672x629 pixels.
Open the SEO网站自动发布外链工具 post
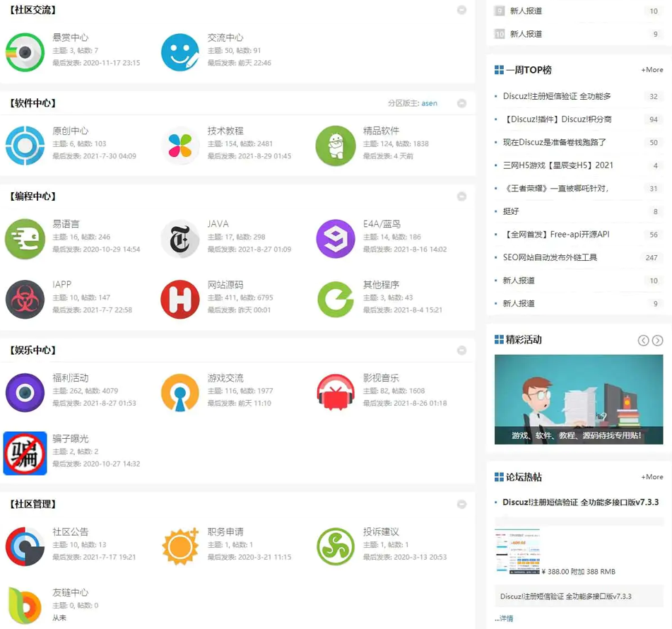550,257
